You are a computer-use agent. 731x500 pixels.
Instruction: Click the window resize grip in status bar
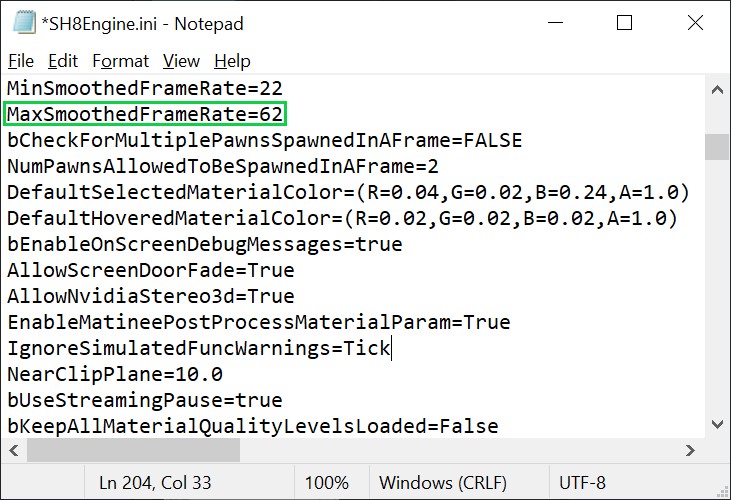click(x=723, y=492)
